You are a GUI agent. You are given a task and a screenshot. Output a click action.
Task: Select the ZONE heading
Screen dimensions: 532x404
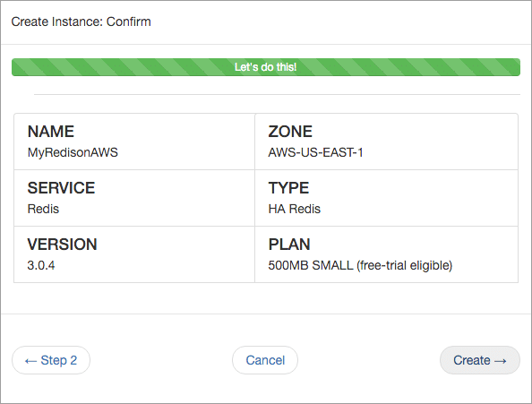[x=290, y=132]
